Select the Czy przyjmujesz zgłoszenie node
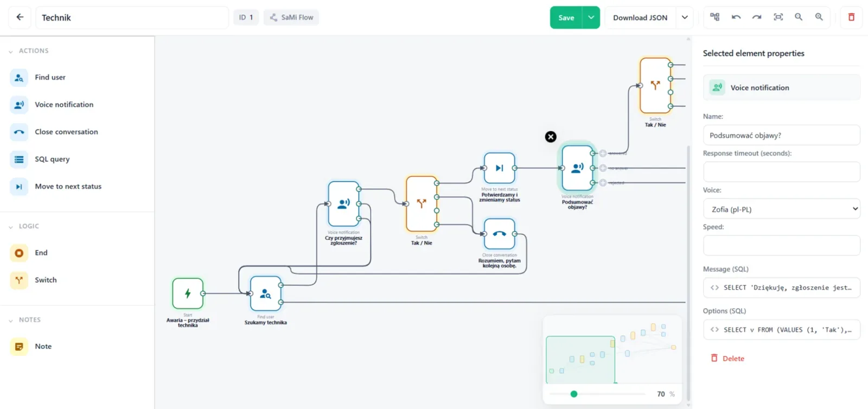 [343, 204]
